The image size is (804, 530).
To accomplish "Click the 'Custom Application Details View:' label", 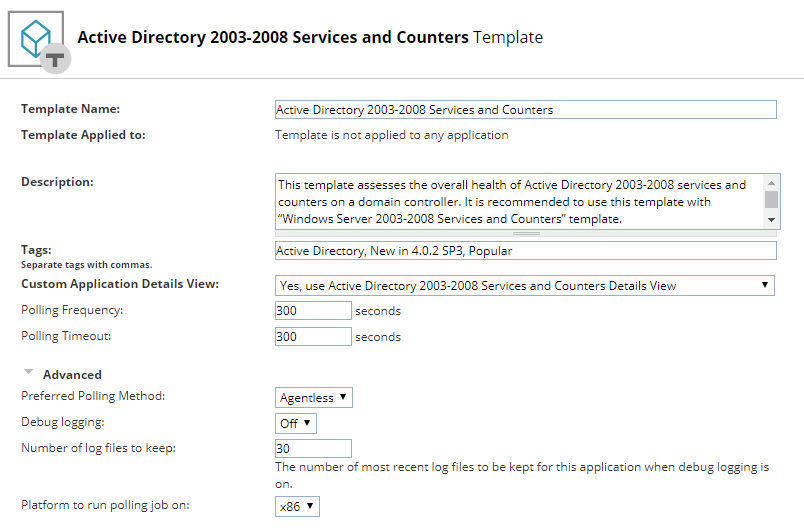I will tap(120, 284).
